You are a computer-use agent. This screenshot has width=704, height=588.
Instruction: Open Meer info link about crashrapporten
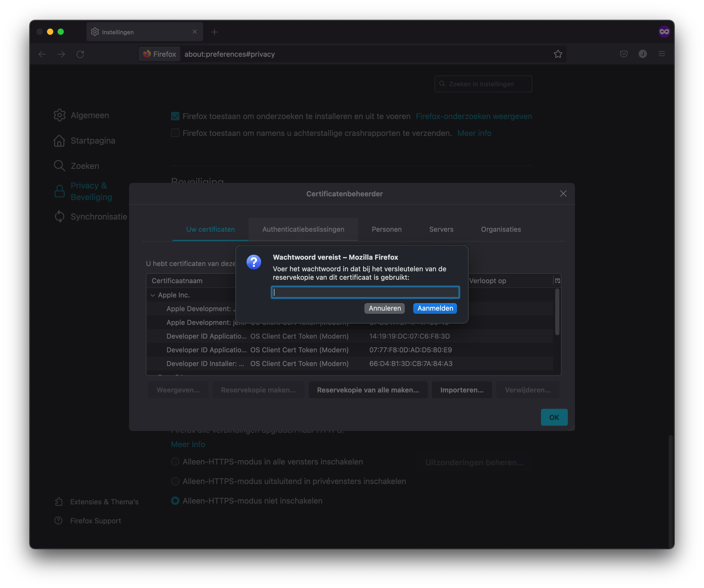pos(474,133)
